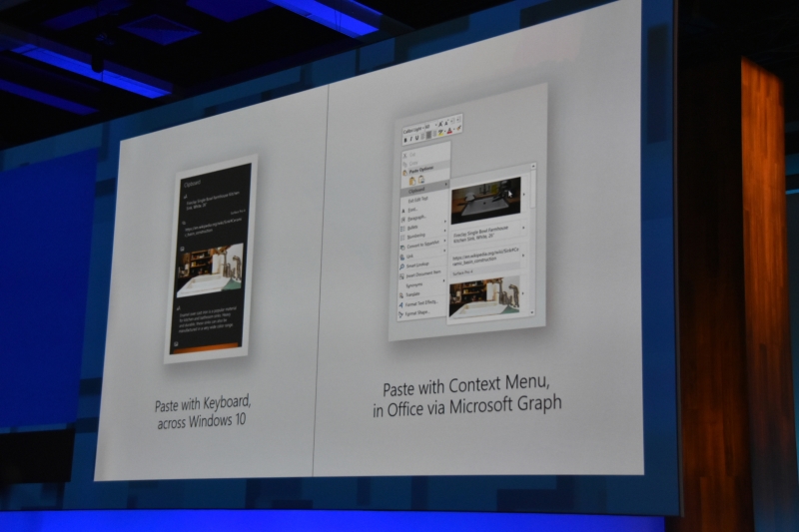Choose Format Text Effects...
799x532 pixels.
click(x=421, y=302)
